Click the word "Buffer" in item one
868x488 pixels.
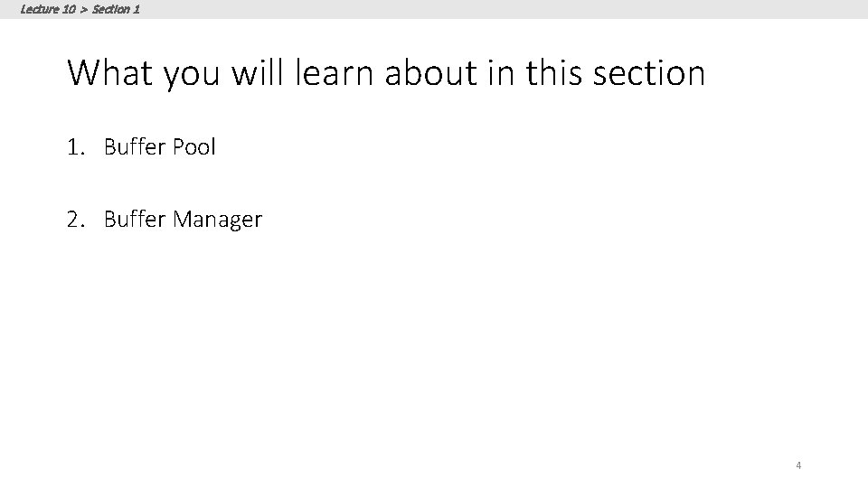(135, 146)
